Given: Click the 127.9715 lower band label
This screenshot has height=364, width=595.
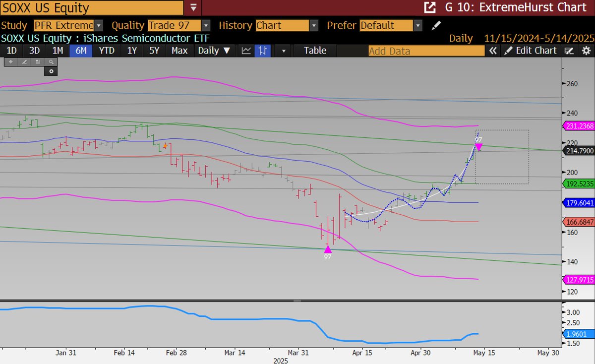Looking at the screenshot, I should [x=579, y=280].
